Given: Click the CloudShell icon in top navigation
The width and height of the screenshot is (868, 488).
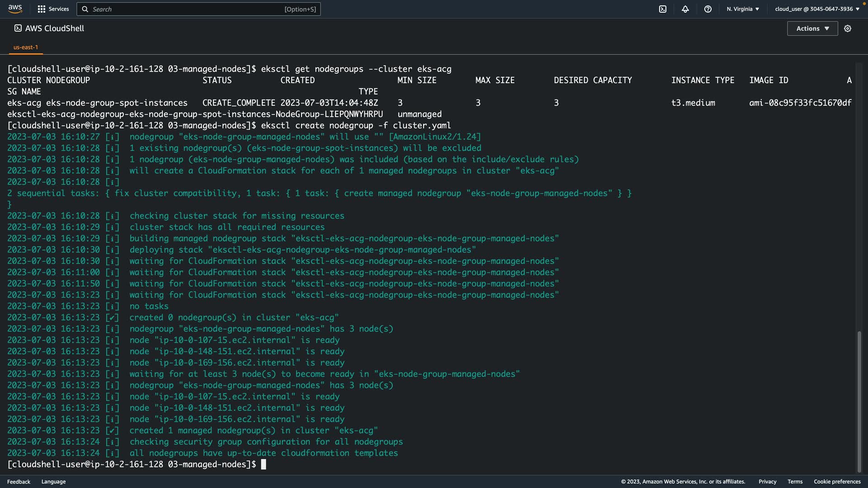Looking at the screenshot, I should pos(663,9).
